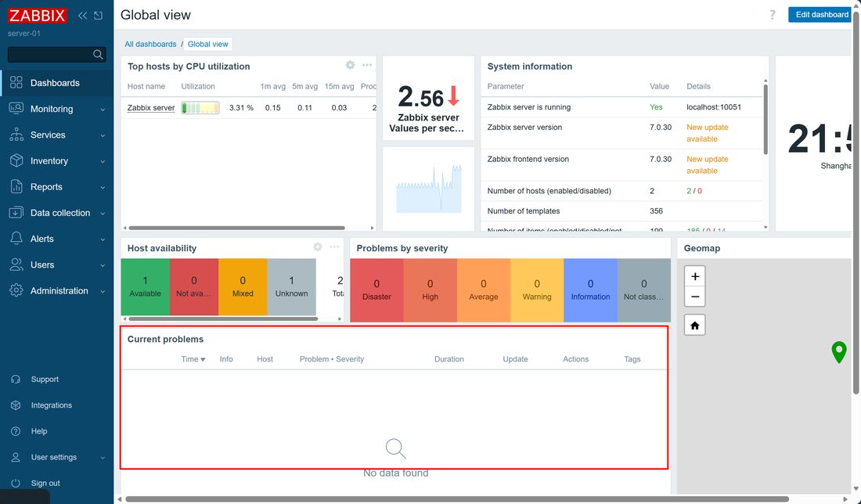861x504 pixels.
Task: Click the sidebar search input field
Action: coord(56,54)
